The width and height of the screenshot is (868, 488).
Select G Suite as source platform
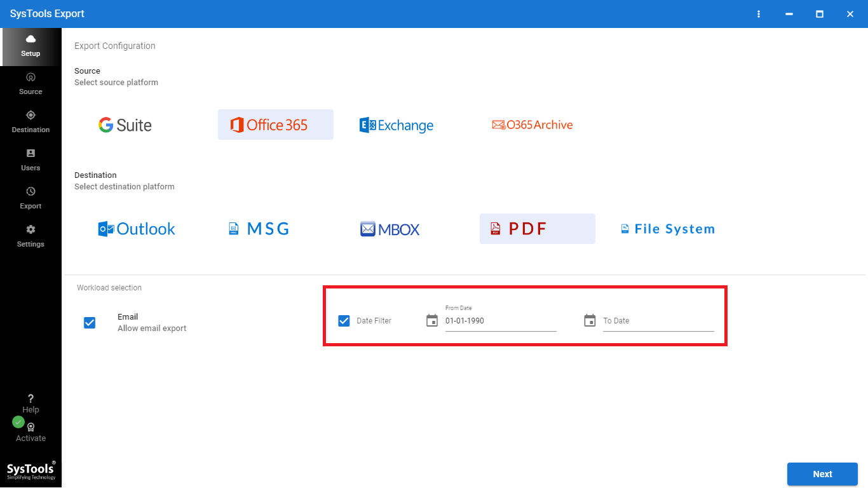(x=125, y=125)
